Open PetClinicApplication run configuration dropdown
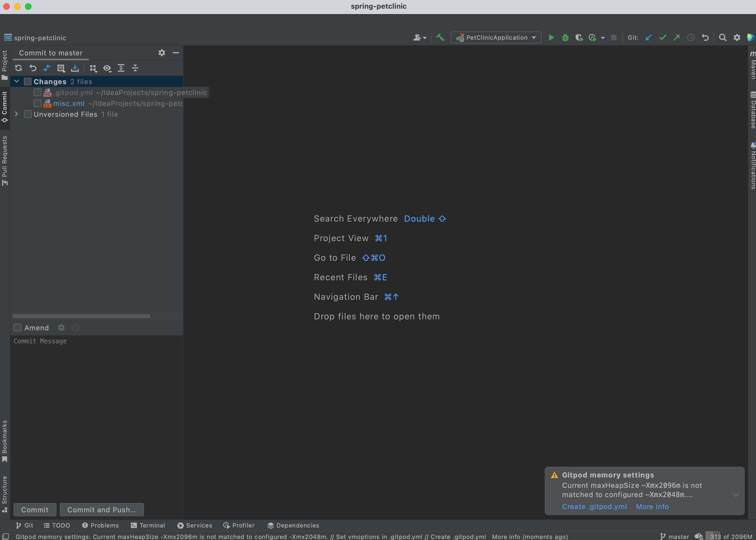The image size is (756, 540). point(533,37)
